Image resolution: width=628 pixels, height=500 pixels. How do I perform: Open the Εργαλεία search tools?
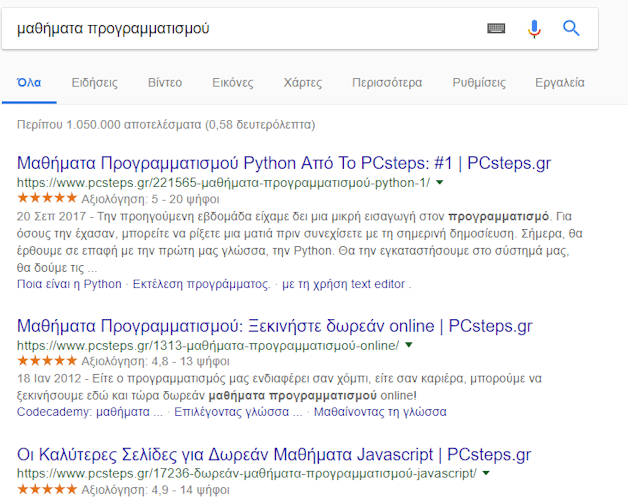coord(560,83)
